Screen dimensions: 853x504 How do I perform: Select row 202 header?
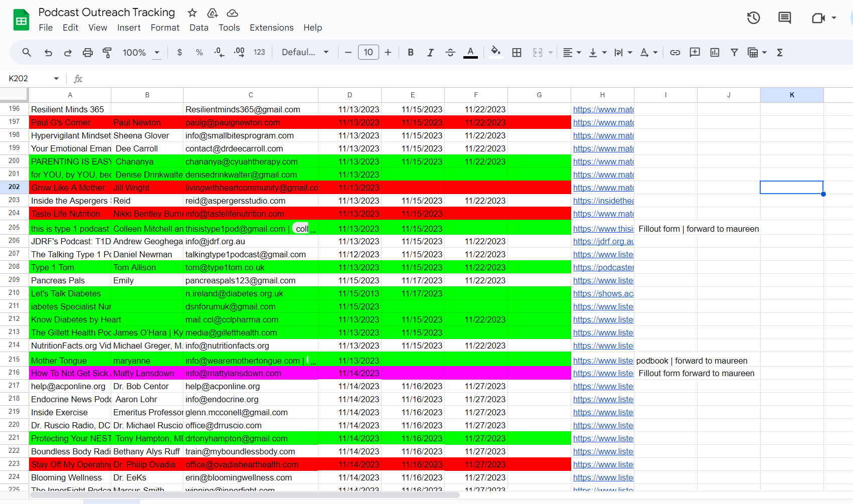click(x=14, y=187)
